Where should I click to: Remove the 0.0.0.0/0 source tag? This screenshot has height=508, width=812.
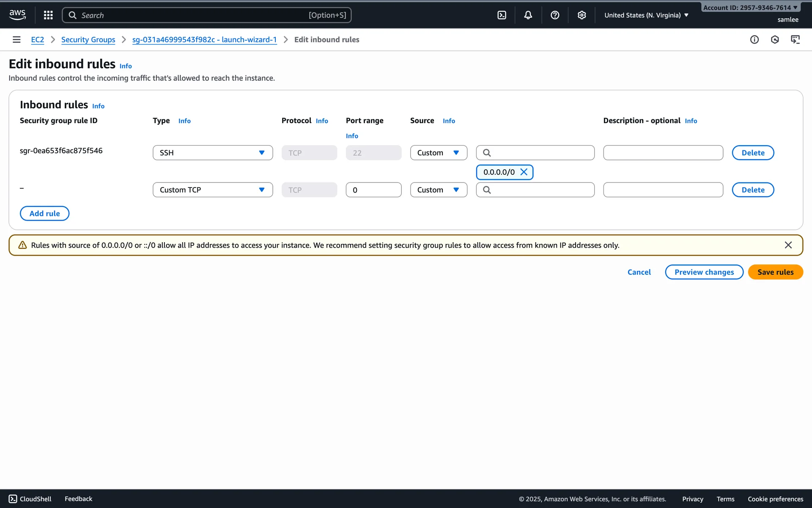click(x=524, y=172)
